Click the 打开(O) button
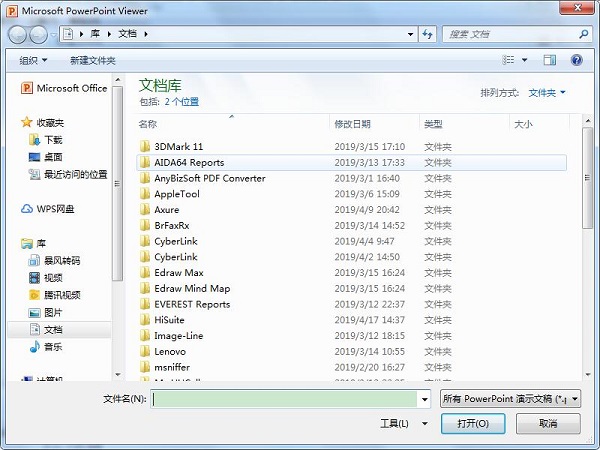The image size is (600, 450). (474, 423)
